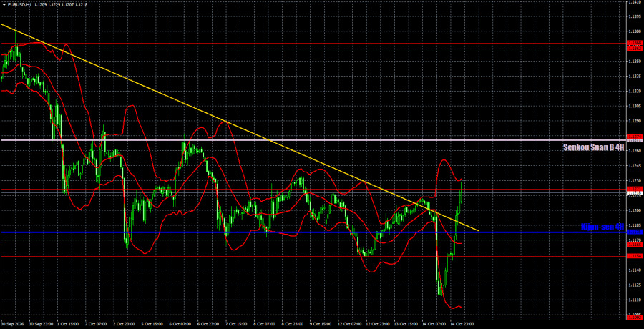The height and width of the screenshot is (329, 644).
Task: Click the 2 Oct 07:00 time axis label
Action: [x=96, y=324]
